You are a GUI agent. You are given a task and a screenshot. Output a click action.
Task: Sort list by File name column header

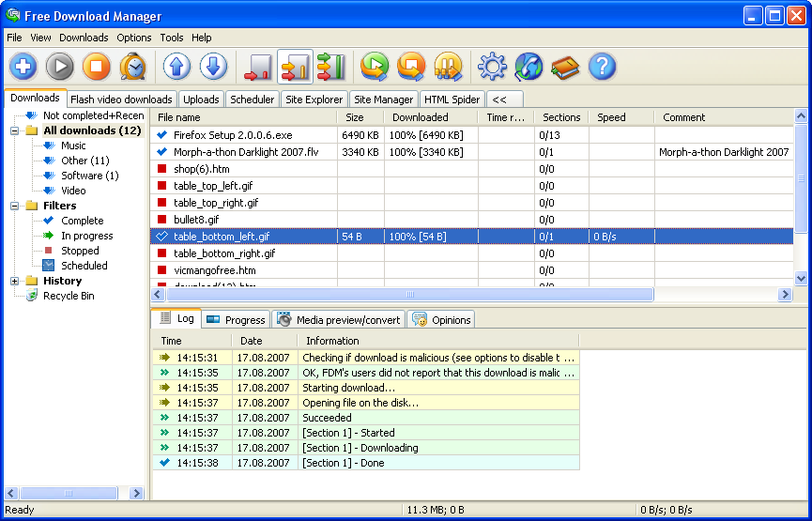(x=243, y=117)
